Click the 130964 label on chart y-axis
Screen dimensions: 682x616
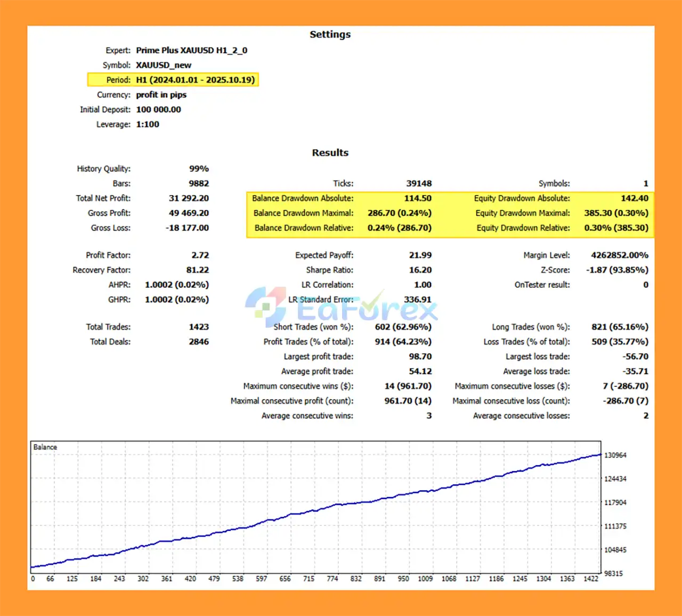pyautogui.click(x=615, y=456)
